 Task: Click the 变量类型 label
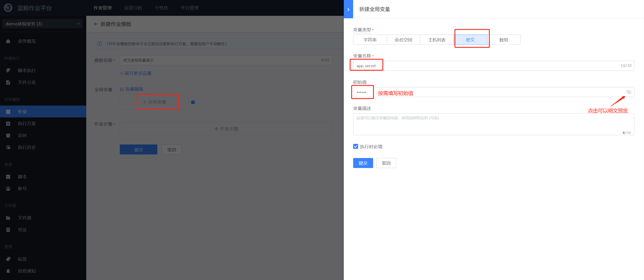point(362,30)
